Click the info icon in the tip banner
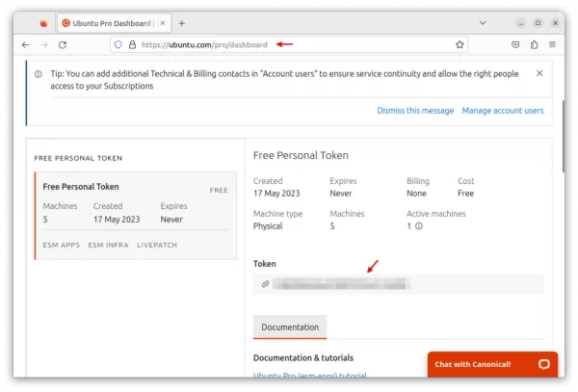Screen dimensions: 578x392 coord(39,74)
